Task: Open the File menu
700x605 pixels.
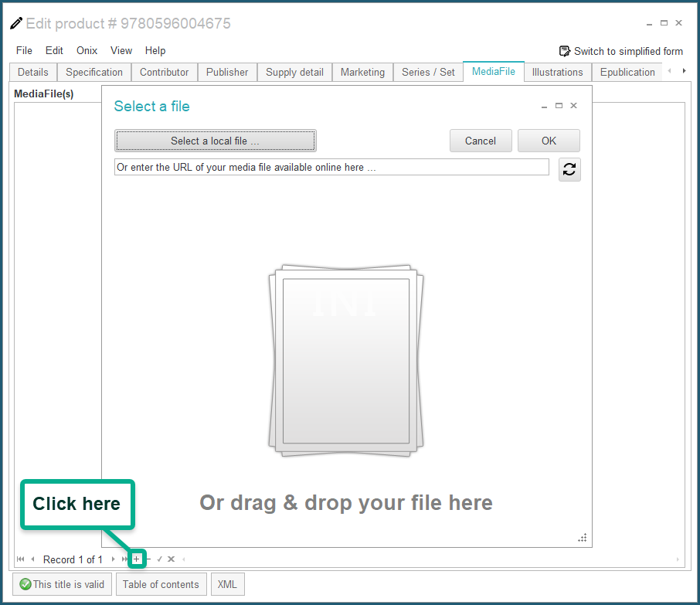Action: 24,50
